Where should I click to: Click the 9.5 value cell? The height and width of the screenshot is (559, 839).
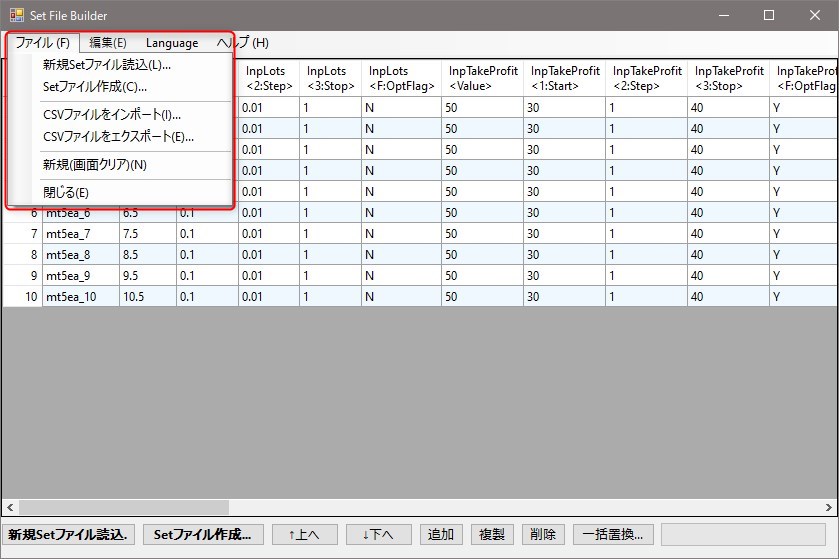[148, 275]
